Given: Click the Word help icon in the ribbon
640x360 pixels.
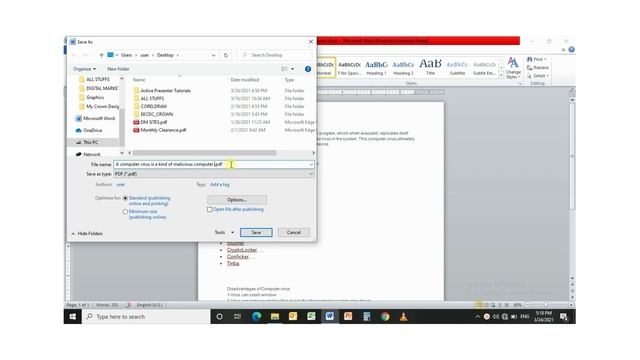Looking at the screenshot, I should 571,50.
